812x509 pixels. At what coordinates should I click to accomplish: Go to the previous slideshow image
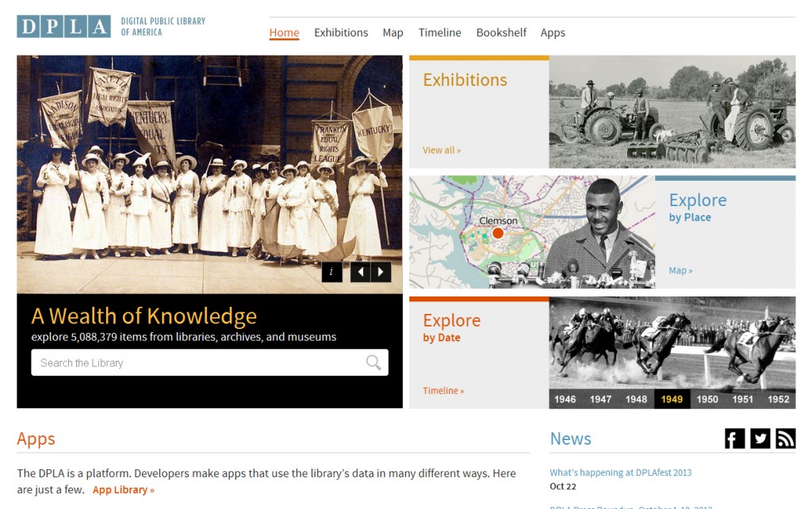pyautogui.click(x=361, y=272)
